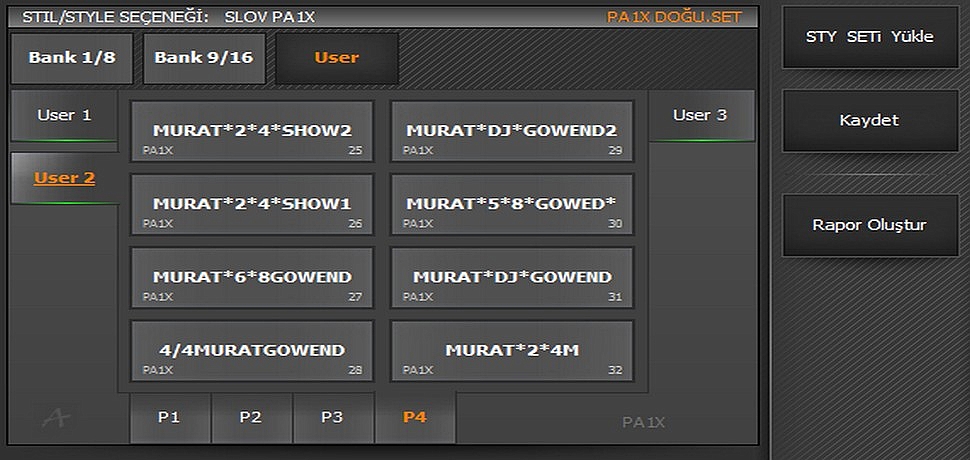Select the MURAT*2*4*SHOW1 style slot
The width and height of the screenshot is (970, 460).
(x=252, y=205)
